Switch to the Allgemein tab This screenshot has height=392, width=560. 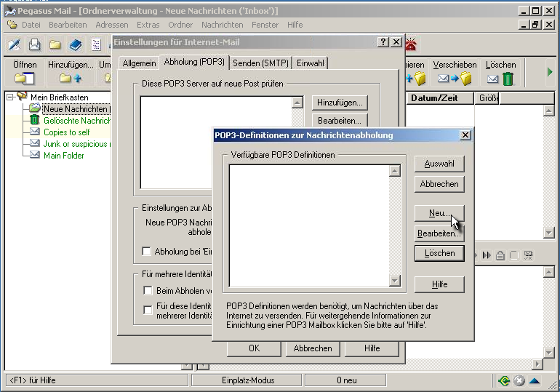(x=139, y=63)
